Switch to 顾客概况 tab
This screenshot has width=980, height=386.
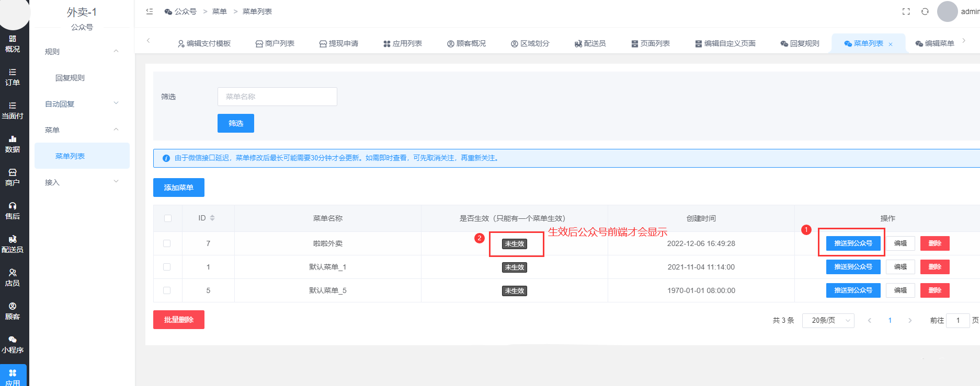(x=466, y=43)
